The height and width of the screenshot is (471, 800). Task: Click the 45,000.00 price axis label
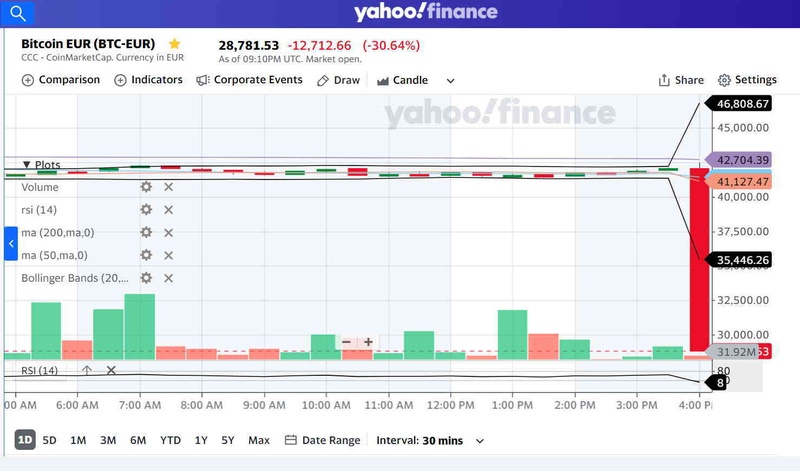(743, 128)
